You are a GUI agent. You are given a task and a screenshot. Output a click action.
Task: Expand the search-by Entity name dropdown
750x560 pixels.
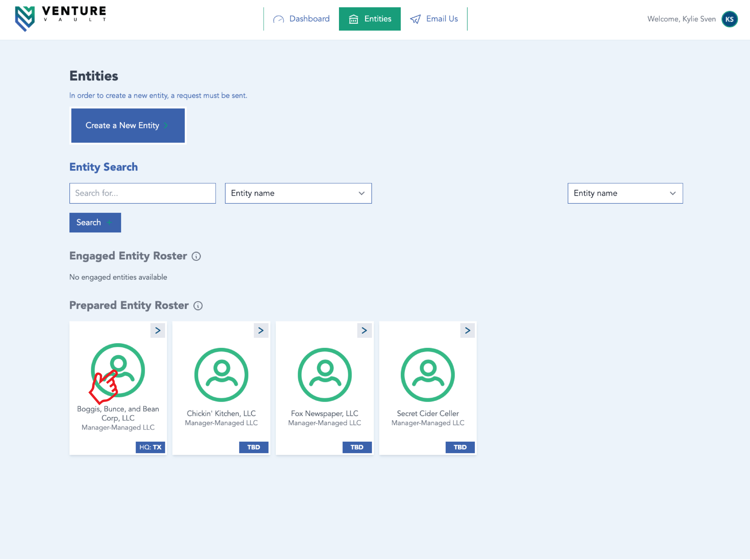click(x=298, y=193)
